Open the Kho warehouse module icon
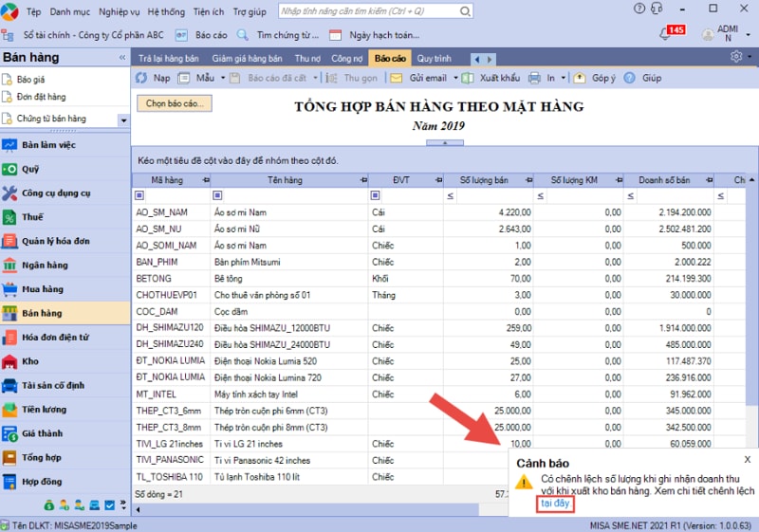This screenshot has height=532, width=759. coord(9,361)
